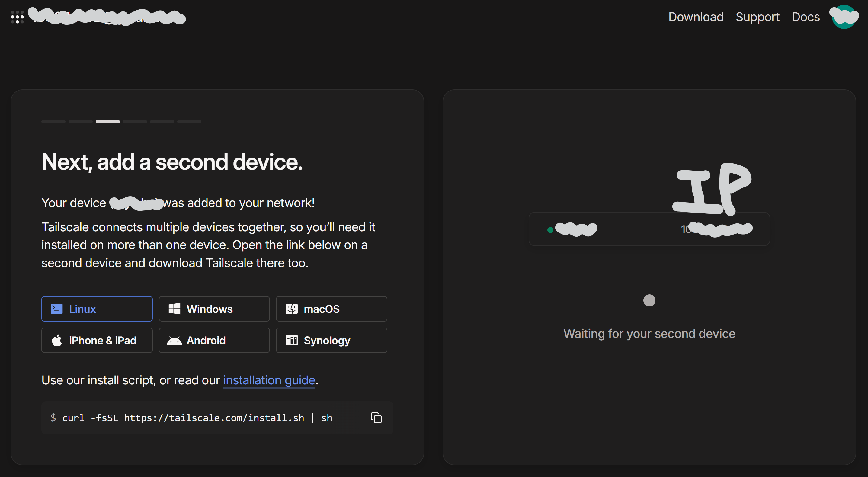The image size is (868, 477).
Task: Jump to the first onboarding step indicator
Action: [x=53, y=122]
